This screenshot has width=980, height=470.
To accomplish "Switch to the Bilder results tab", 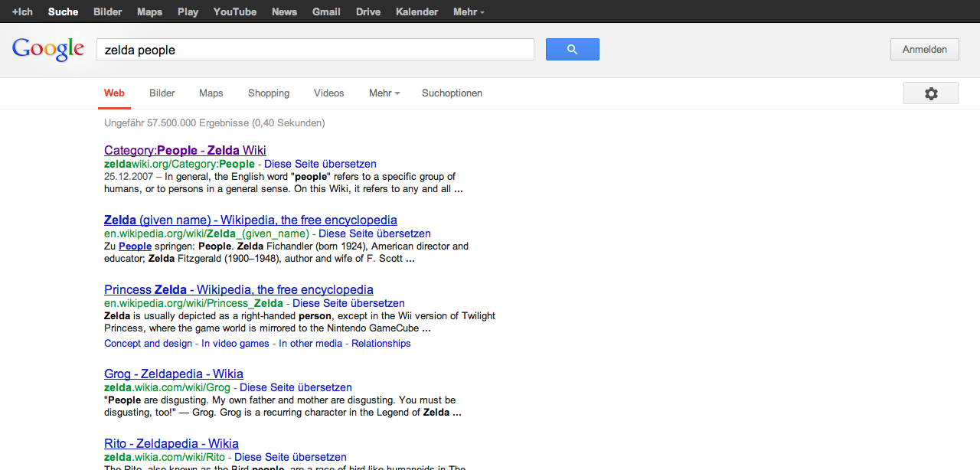I will pyautogui.click(x=162, y=93).
